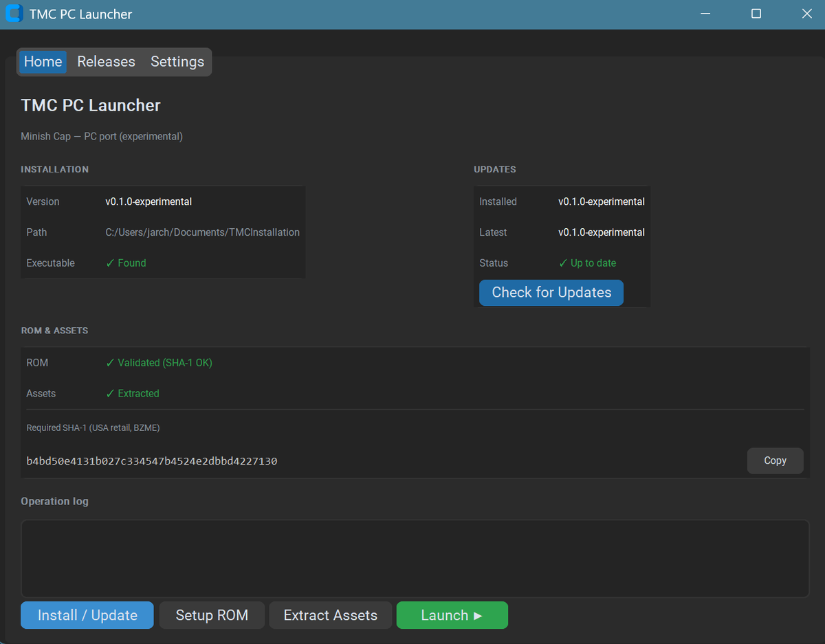Click the Check for Updates button
Screen dimensions: 825x644
point(551,293)
